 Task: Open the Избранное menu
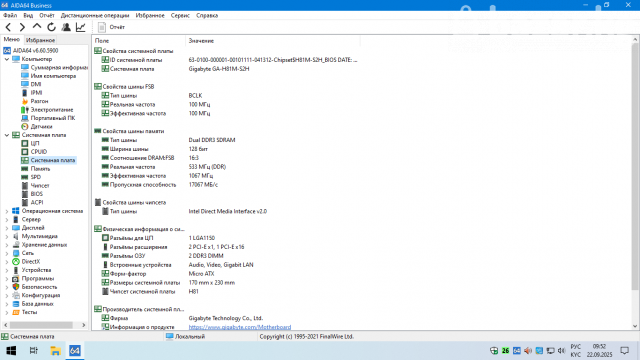(150, 16)
